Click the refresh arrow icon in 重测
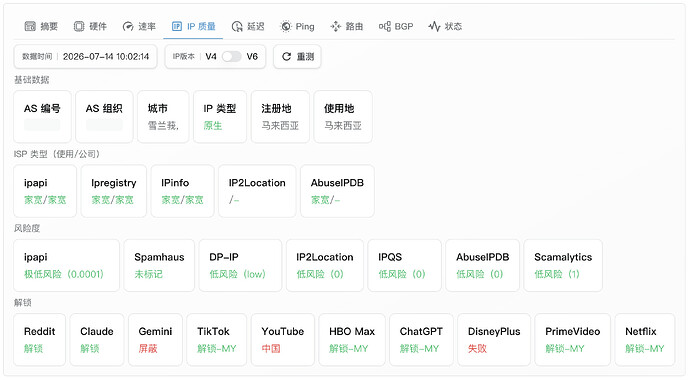Screen dimensions: 690x380 click(x=286, y=56)
